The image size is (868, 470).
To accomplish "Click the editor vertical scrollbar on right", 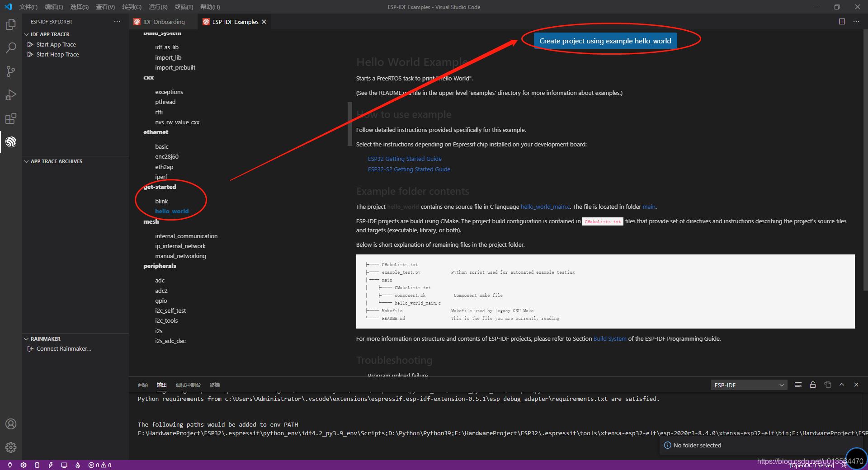I will [865, 160].
